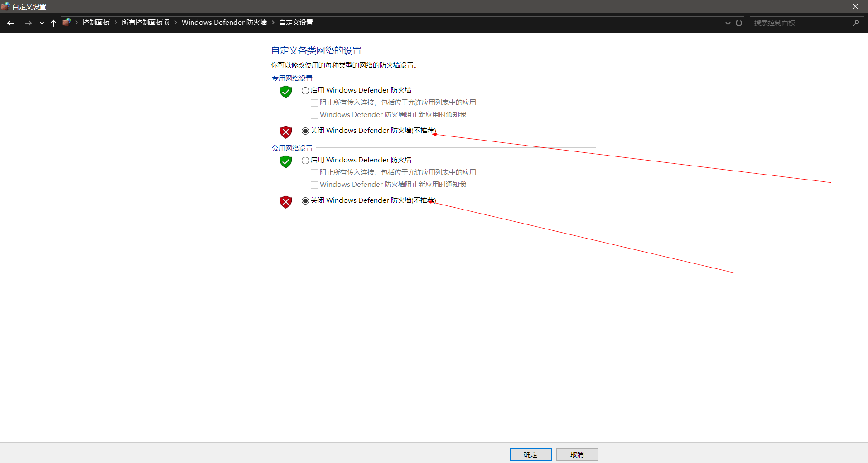Expand chevron before 控制面板 breadcrumb
The width and height of the screenshot is (868, 463).
pyautogui.click(x=77, y=23)
